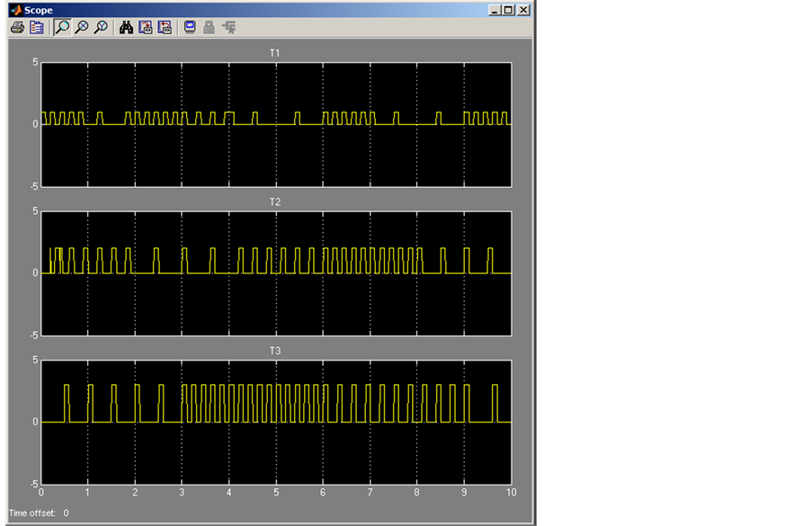The image size is (812, 526).
Task: Open the Scope Parameters dialog
Action: tap(36, 28)
